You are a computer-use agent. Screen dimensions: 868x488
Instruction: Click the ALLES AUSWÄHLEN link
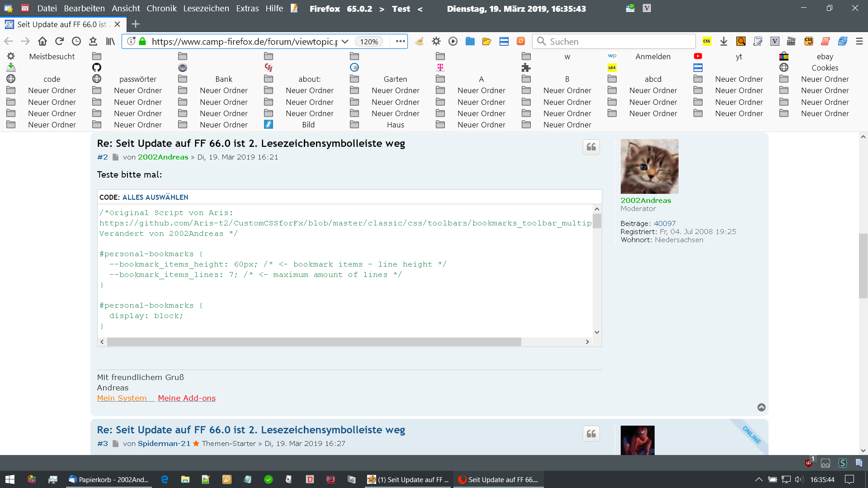155,197
